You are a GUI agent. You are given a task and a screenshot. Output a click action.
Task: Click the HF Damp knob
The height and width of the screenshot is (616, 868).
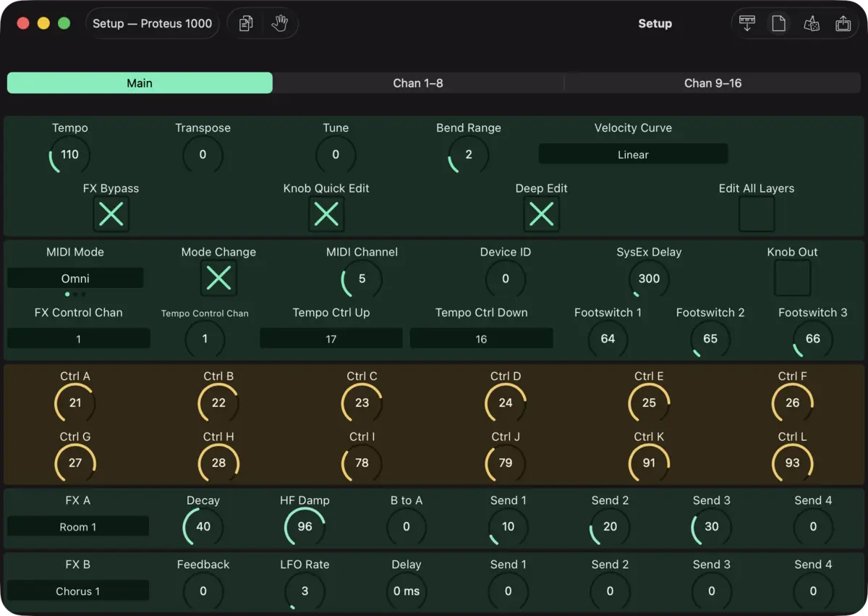click(x=305, y=526)
